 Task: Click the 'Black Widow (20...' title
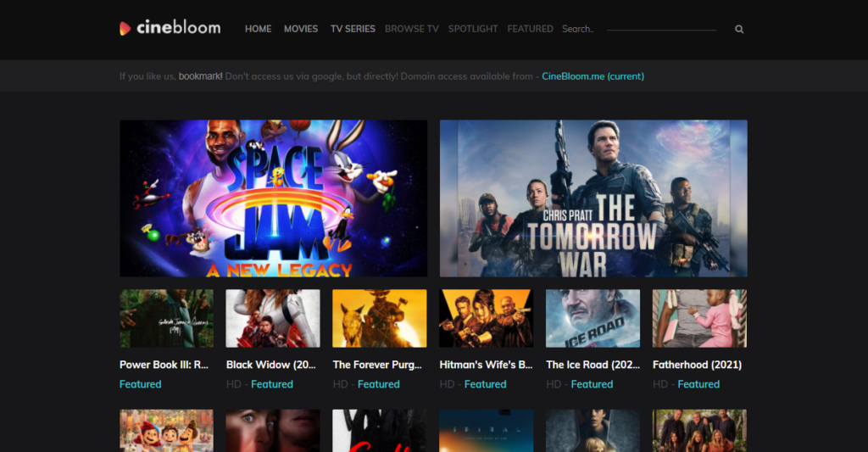[270, 365]
